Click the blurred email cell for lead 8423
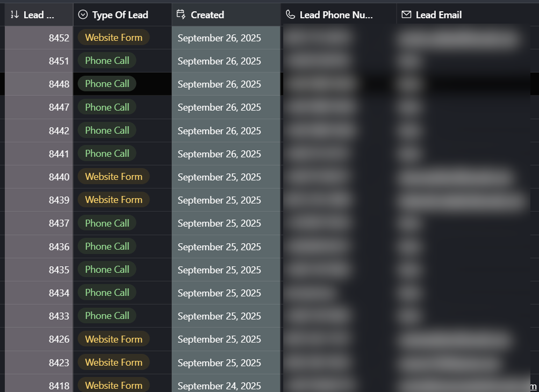 tap(449, 363)
